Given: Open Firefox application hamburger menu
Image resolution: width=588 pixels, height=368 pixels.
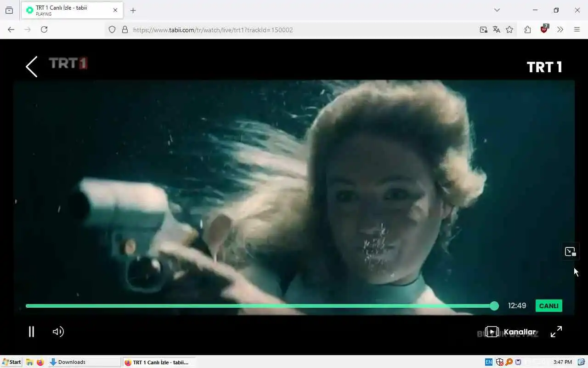Looking at the screenshot, I should pyautogui.click(x=577, y=29).
